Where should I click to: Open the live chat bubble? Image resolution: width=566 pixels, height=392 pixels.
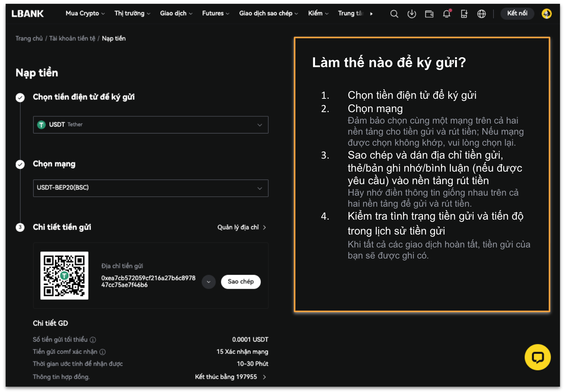(538, 357)
